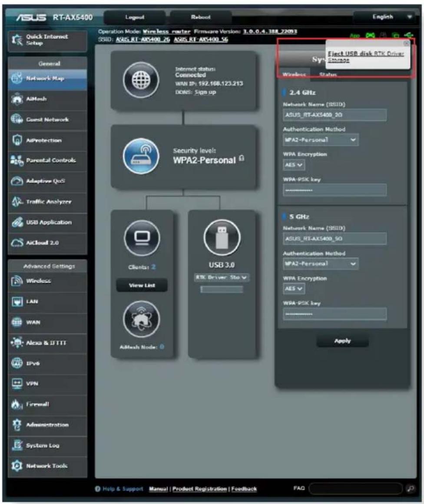This screenshot has height=504, width=424.
Task: Click the Apply button
Action: pyautogui.click(x=342, y=341)
